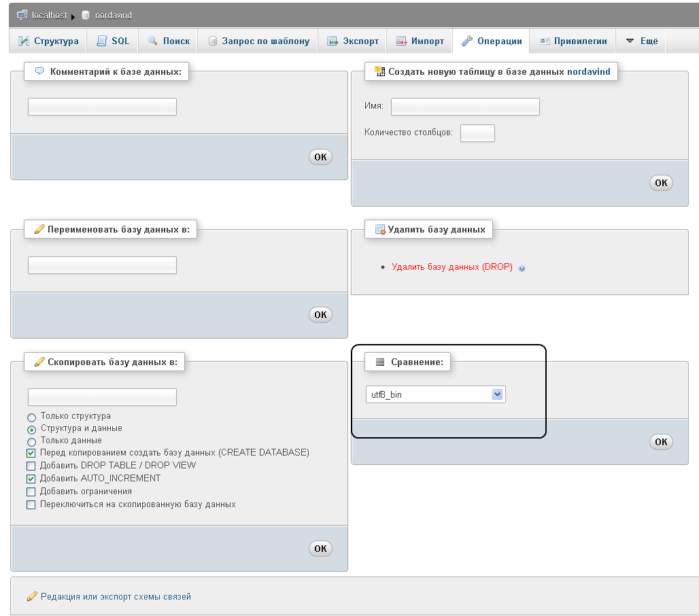Uncheck the 'Добавить AUTO_INCREMENT' checkbox
This screenshot has width=699, height=616.
tap(31, 479)
